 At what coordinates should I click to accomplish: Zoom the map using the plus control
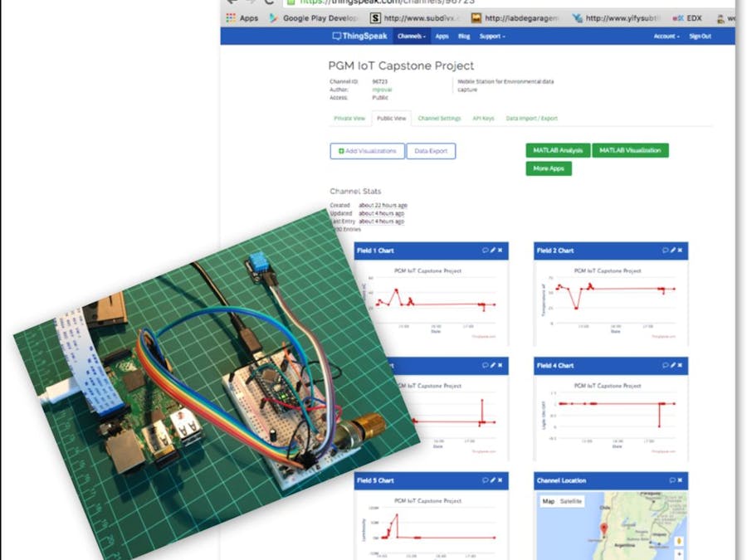pos(679,554)
